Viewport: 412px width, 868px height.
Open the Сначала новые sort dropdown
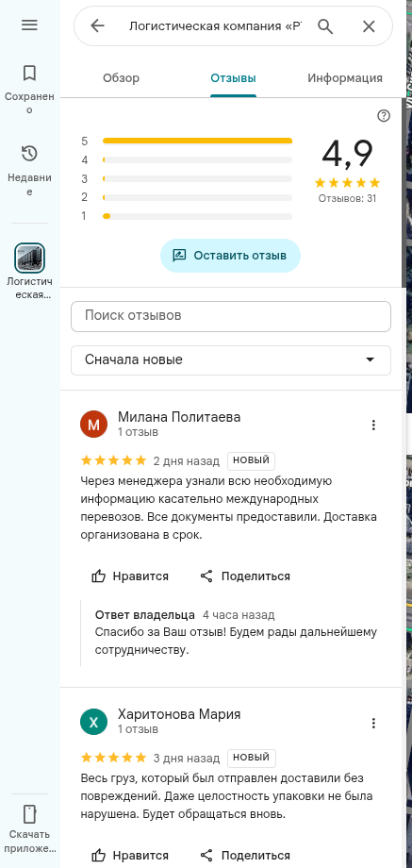231,359
